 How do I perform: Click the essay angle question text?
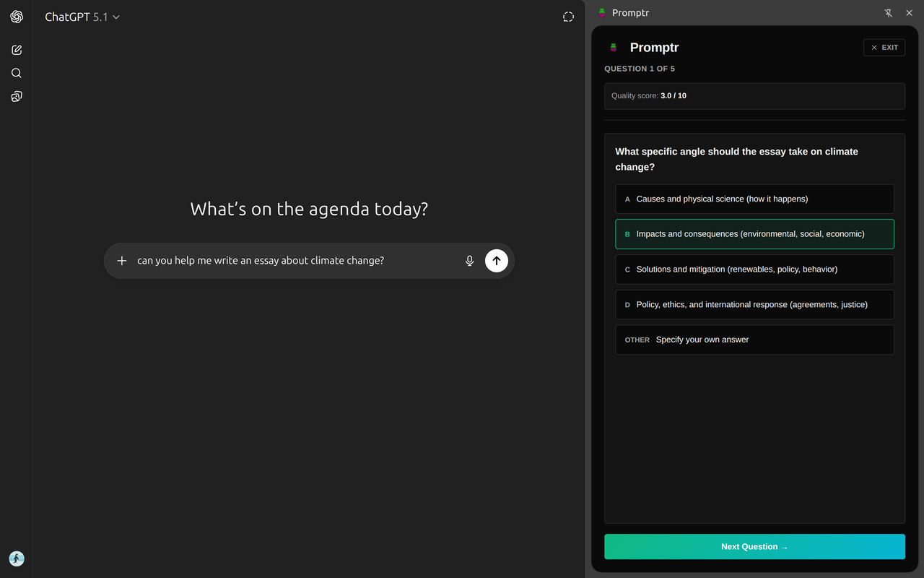[x=736, y=159]
